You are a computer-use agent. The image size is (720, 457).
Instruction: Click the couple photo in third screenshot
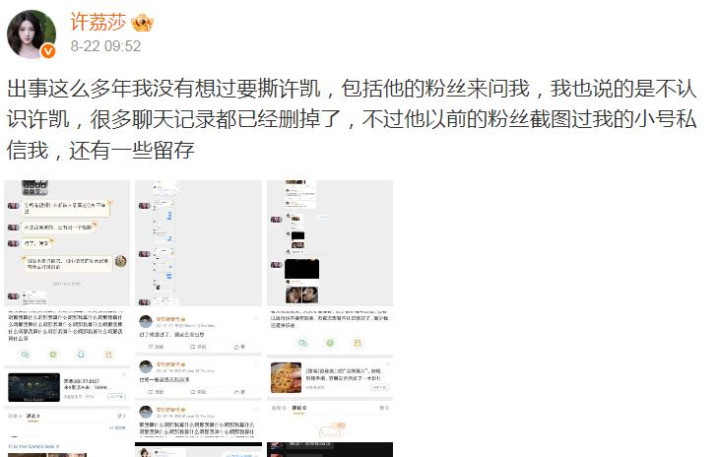pyautogui.click(x=302, y=295)
